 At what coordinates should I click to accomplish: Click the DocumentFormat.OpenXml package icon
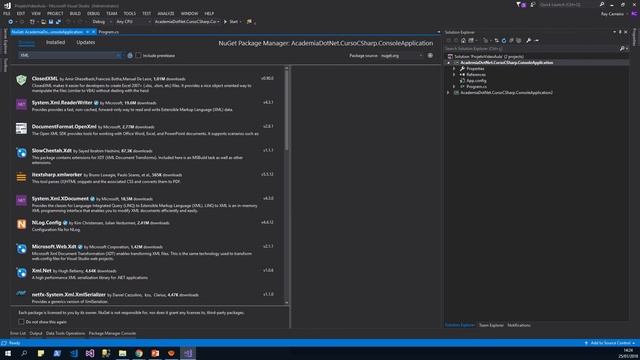pyautogui.click(x=21, y=128)
